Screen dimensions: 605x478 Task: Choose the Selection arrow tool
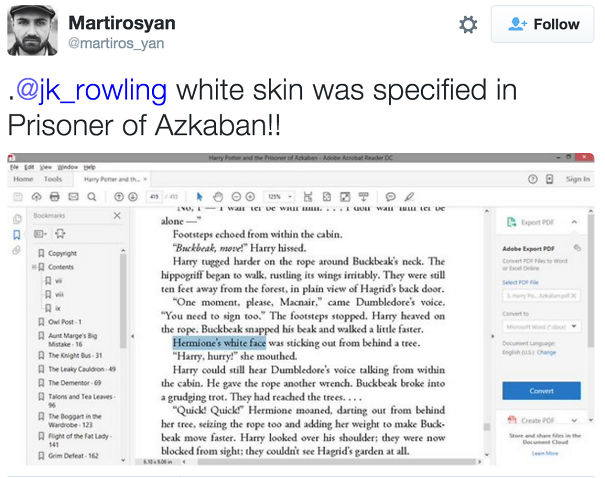coord(199,197)
